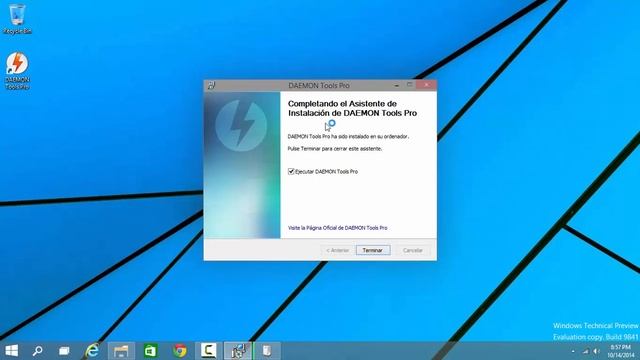Launch Google Chrome from taskbar
Viewport: 640px width, 360px height.
tap(180, 351)
